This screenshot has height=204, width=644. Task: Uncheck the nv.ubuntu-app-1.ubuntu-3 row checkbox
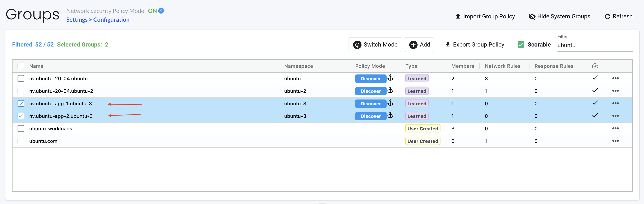(21, 103)
